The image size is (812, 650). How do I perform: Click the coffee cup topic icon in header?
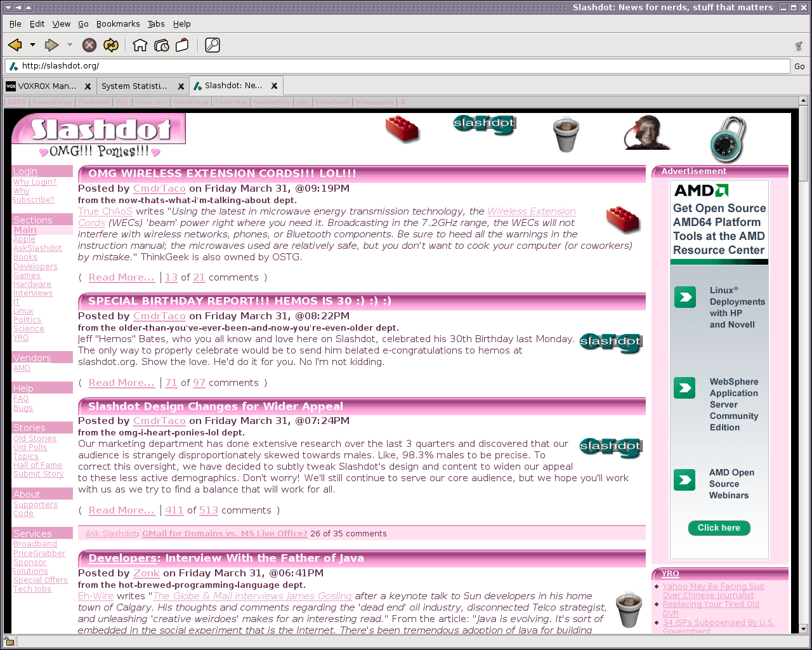coord(566,134)
